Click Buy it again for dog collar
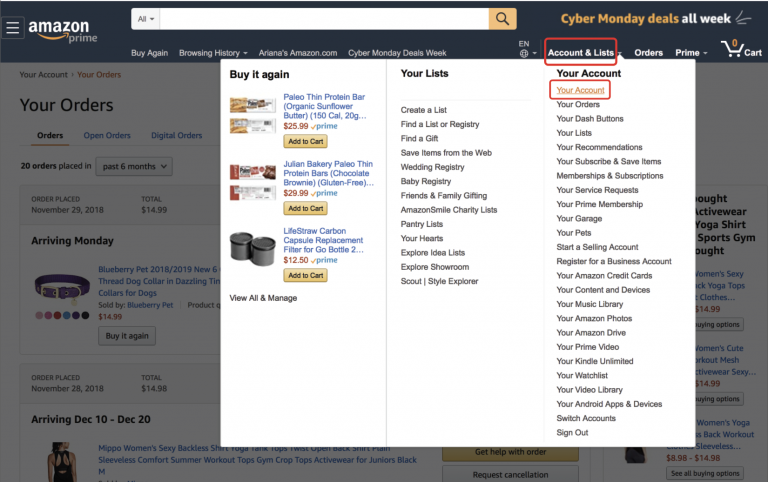Screen dimensions: 768x482 [127, 336]
